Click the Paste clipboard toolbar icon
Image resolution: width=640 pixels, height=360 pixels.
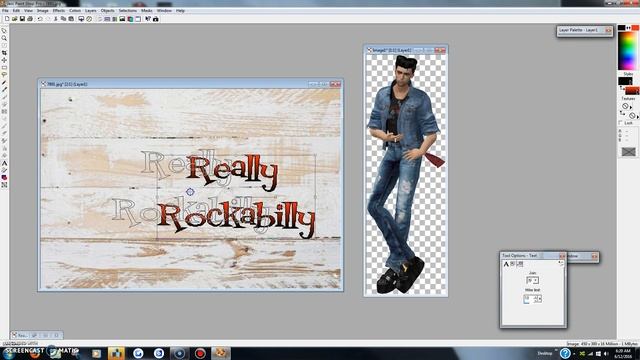coord(71,19)
